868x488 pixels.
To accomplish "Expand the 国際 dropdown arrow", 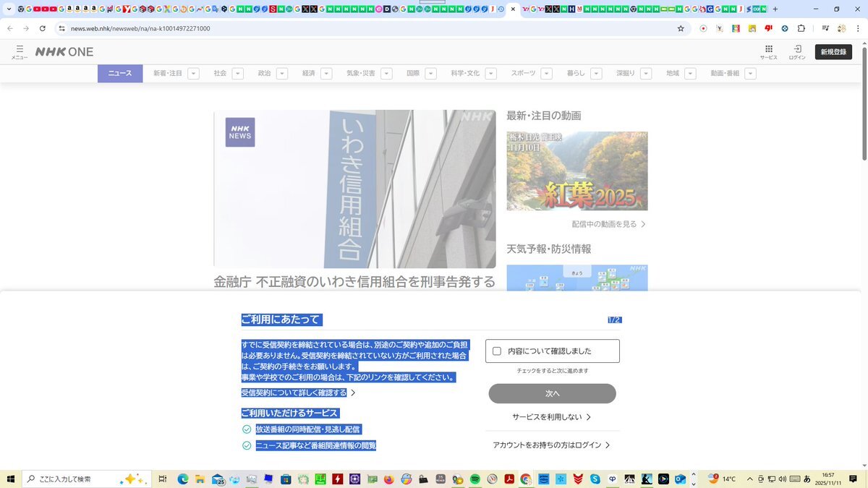I will tap(431, 73).
